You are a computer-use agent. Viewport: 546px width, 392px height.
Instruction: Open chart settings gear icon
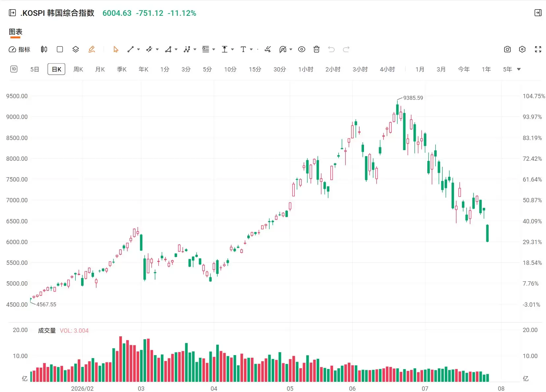(x=522, y=49)
